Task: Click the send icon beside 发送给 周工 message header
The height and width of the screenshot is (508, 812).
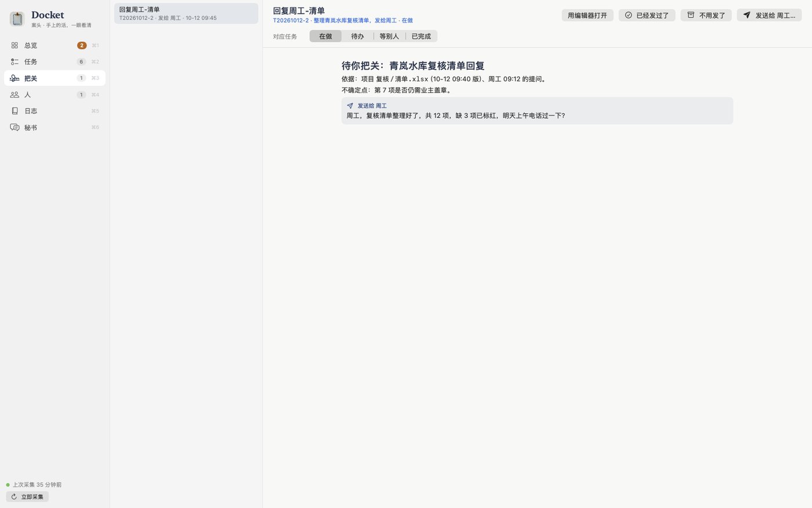Action: (350, 106)
